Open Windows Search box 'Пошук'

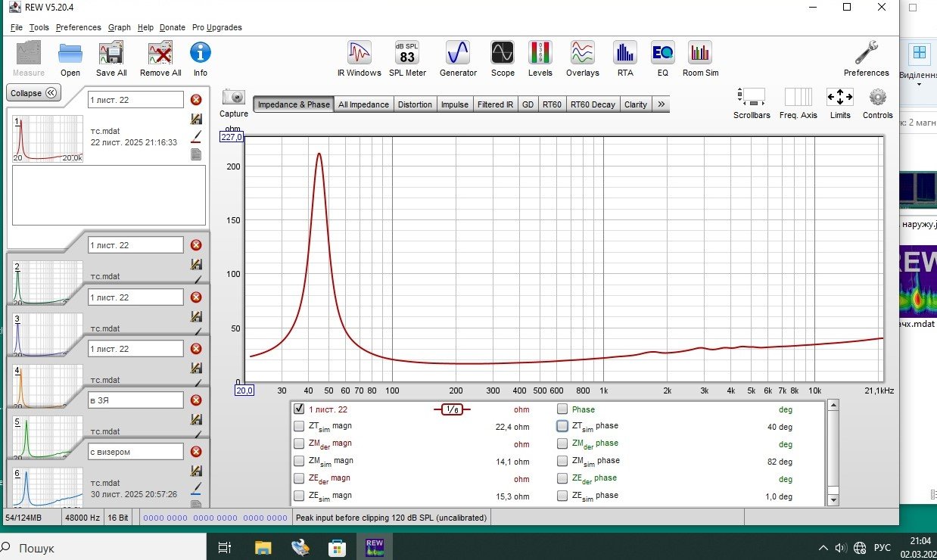pyautogui.click(x=102, y=548)
